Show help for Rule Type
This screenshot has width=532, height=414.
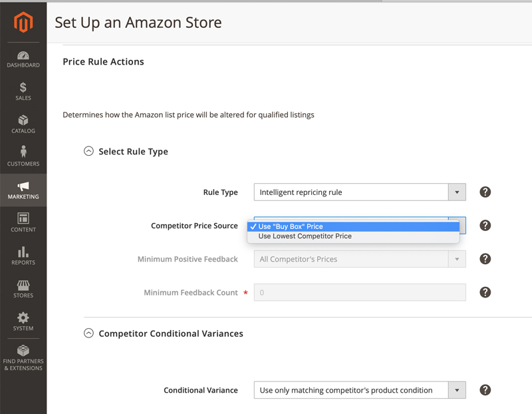(x=485, y=192)
